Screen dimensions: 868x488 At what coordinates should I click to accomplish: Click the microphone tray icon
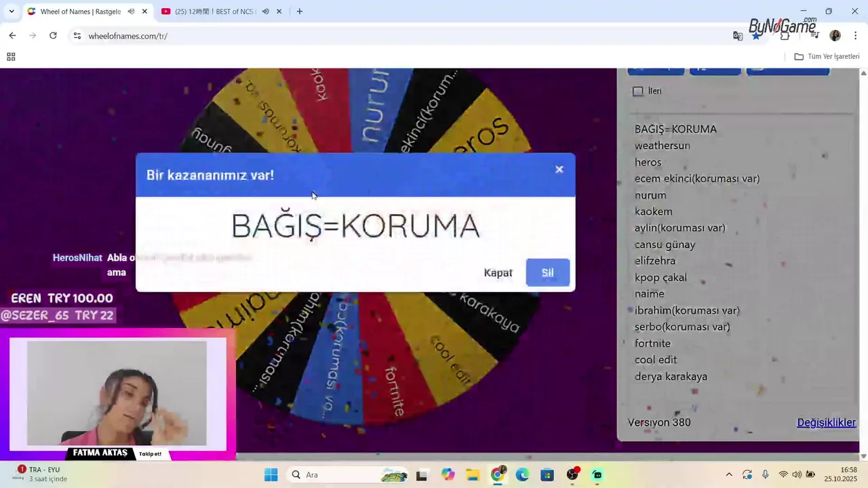click(765, 474)
